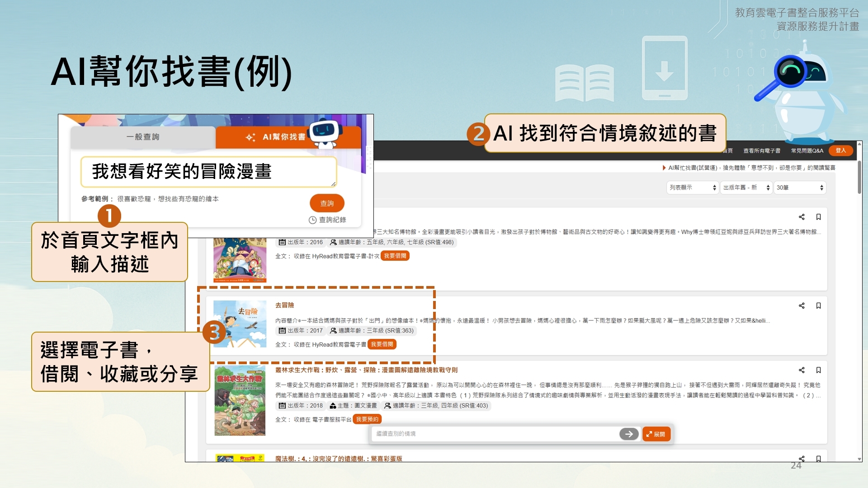Switch to 一般查詢 tab
This screenshot has width=868, height=488.
coord(143,137)
